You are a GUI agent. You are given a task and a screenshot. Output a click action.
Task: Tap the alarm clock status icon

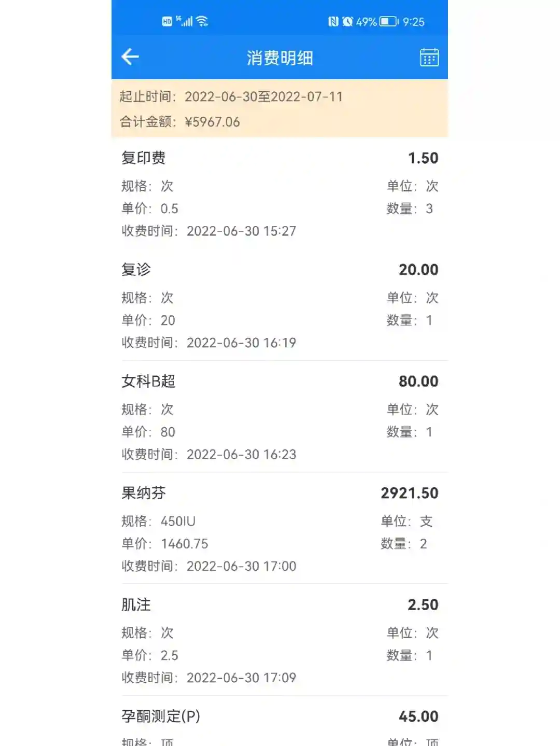[347, 22]
